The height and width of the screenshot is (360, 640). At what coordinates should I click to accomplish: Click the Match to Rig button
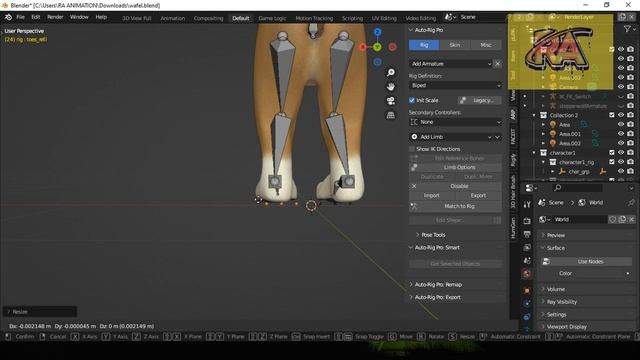pos(455,207)
